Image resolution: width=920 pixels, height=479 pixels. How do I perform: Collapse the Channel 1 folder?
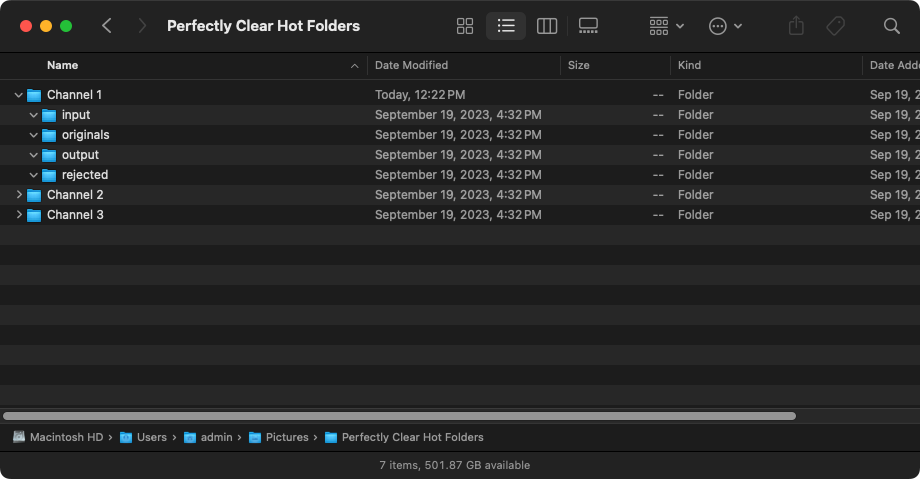[x=18, y=95]
